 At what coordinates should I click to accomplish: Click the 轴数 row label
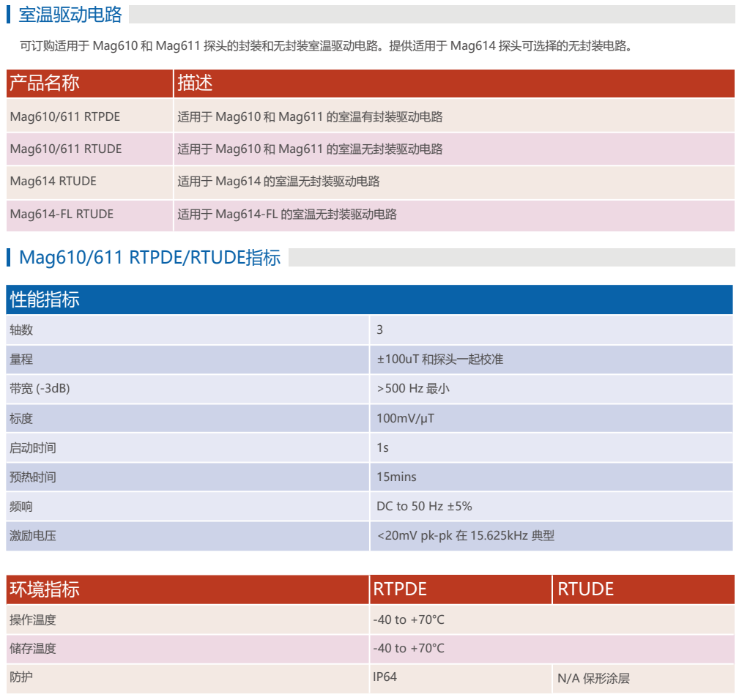point(21,329)
